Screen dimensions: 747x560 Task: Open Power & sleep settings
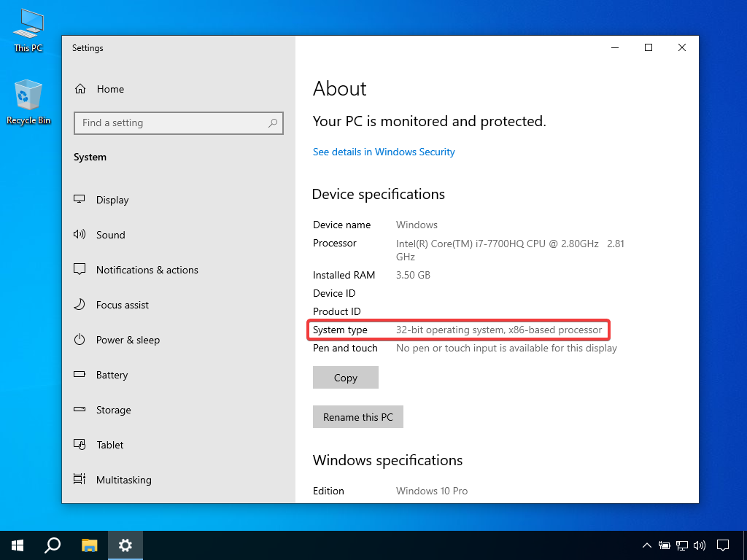pyautogui.click(x=128, y=340)
